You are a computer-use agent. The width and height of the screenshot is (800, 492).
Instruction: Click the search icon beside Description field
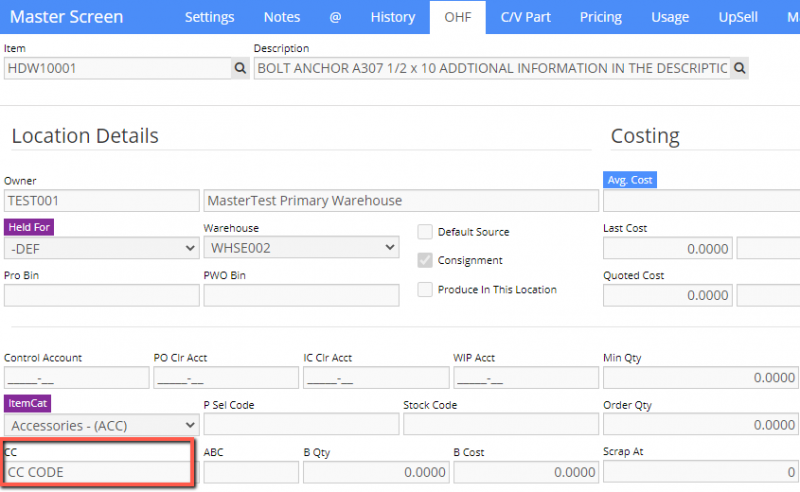740,68
